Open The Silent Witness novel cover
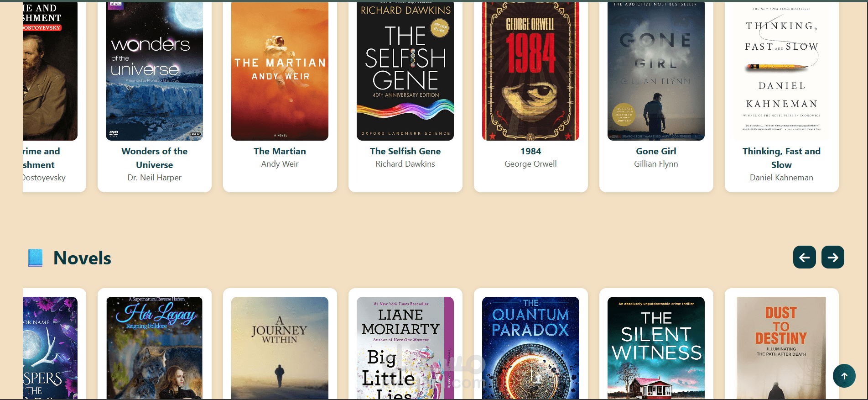868x400 pixels. (x=656, y=348)
